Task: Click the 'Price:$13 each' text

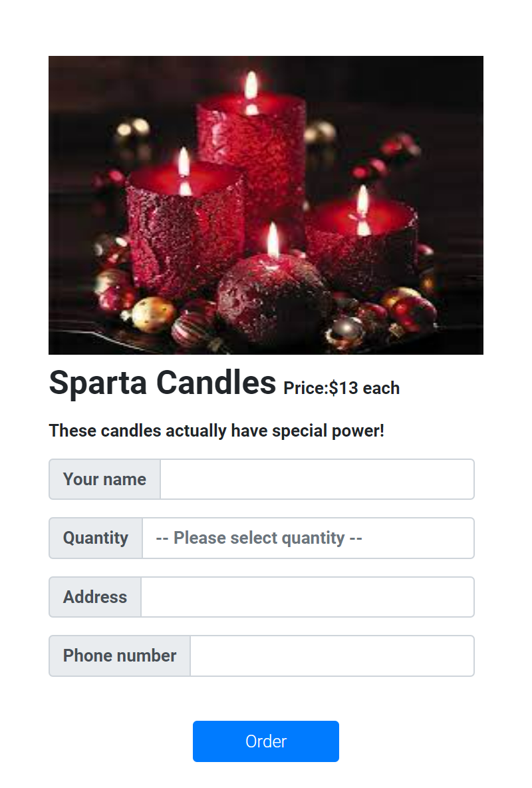Action: coord(340,388)
